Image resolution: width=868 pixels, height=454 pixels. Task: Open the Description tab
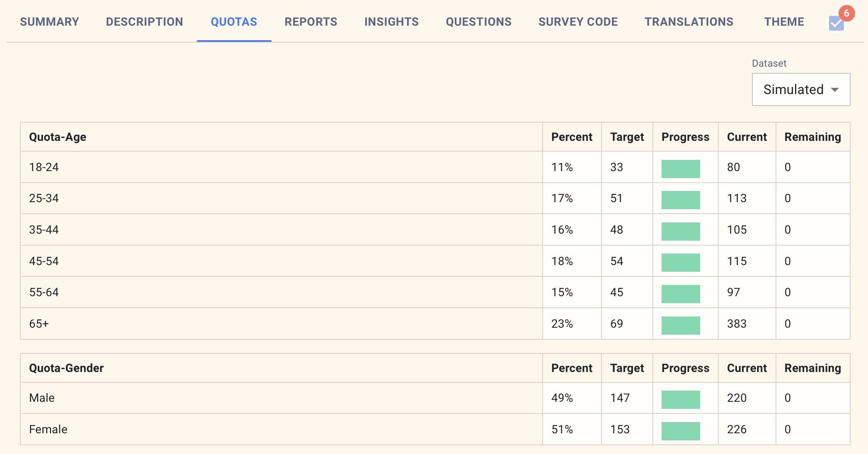click(144, 22)
